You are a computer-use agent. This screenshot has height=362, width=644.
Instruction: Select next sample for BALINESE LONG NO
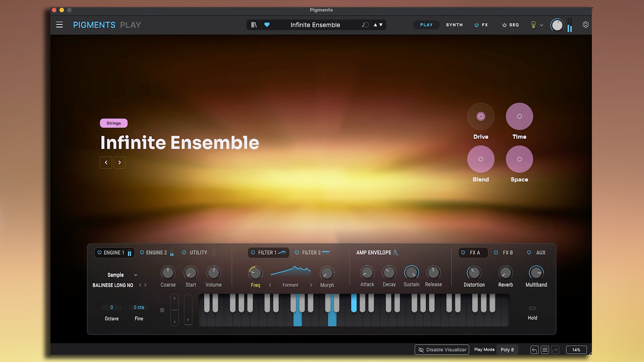pyautogui.click(x=145, y=285)
